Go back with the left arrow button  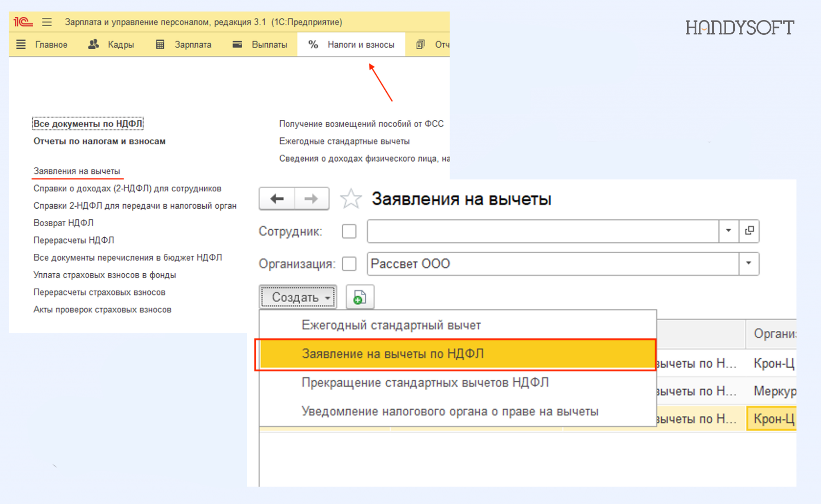click(277, 199)
